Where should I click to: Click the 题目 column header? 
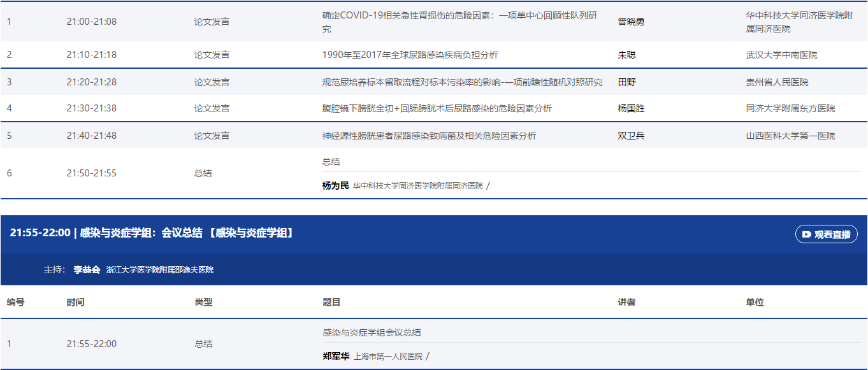point(331,302)
